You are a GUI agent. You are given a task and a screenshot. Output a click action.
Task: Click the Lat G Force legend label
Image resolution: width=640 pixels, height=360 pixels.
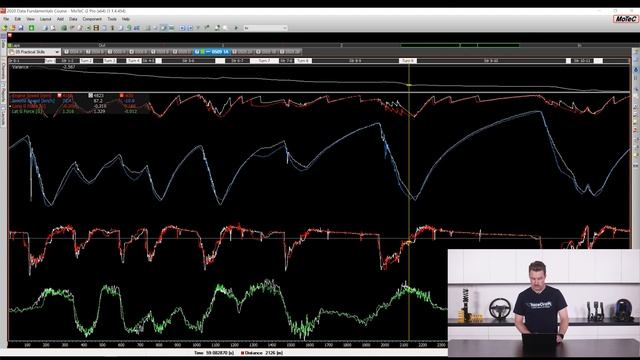(x=27, y=111)
